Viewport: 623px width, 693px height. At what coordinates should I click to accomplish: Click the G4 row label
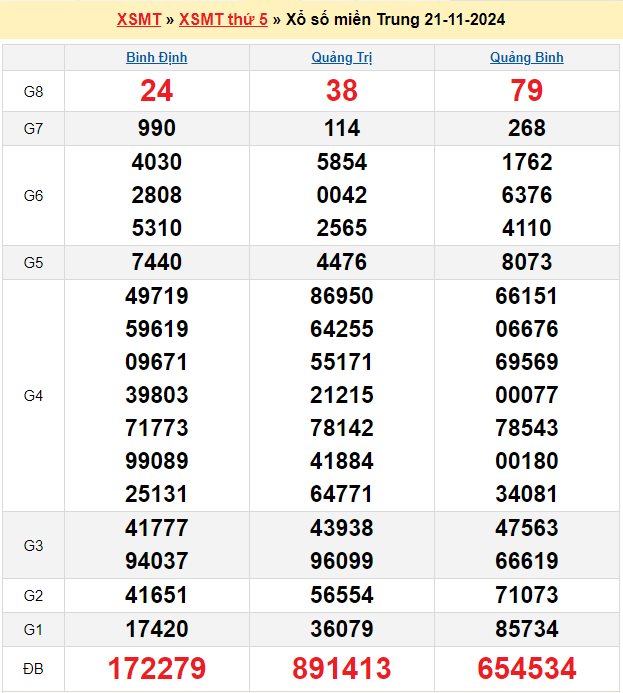click(x=33, y=396)
